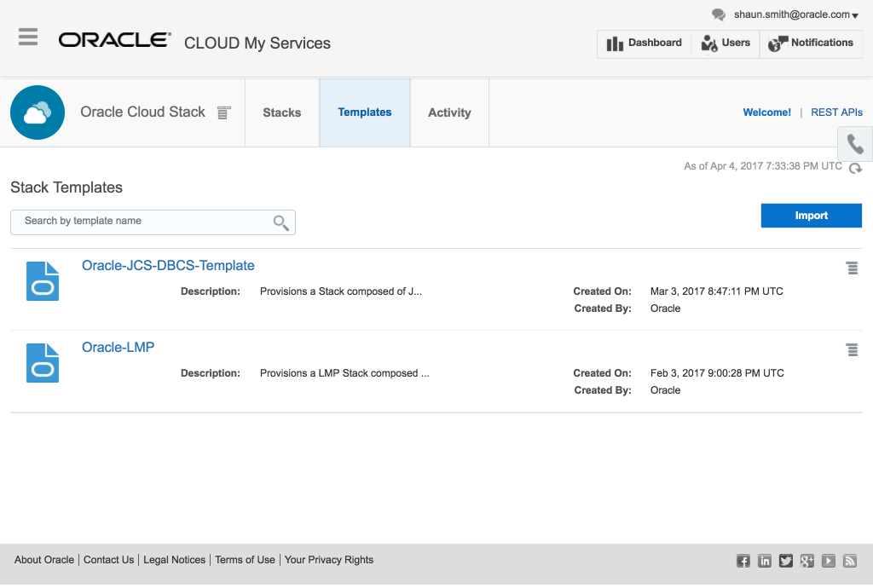Image resolution: width=873 pixels, height=588 pixels.
Task: Open the Oracle-LMP row actions menu
Action: [852, 350]
